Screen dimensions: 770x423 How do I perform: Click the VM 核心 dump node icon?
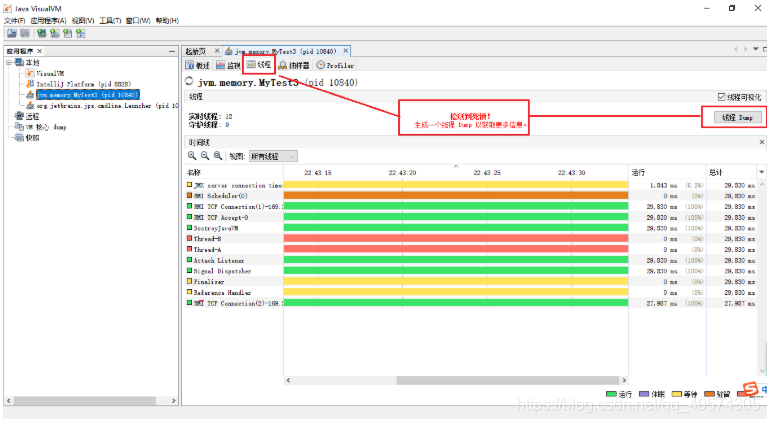(19, 127)
